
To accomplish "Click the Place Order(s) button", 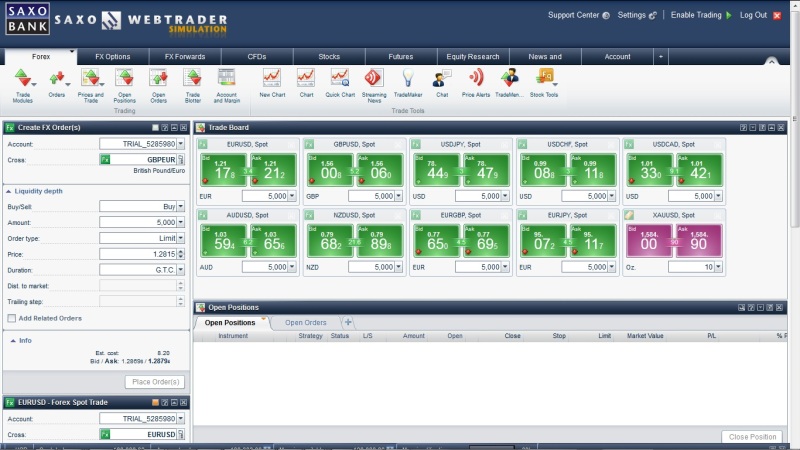I will point(155,382).
